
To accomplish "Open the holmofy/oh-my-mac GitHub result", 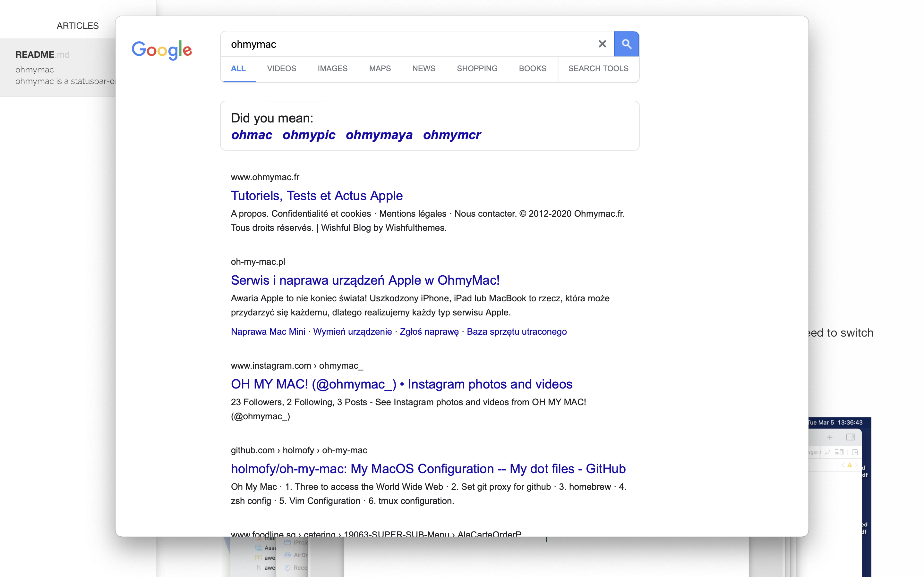I will tap(428, 469).
